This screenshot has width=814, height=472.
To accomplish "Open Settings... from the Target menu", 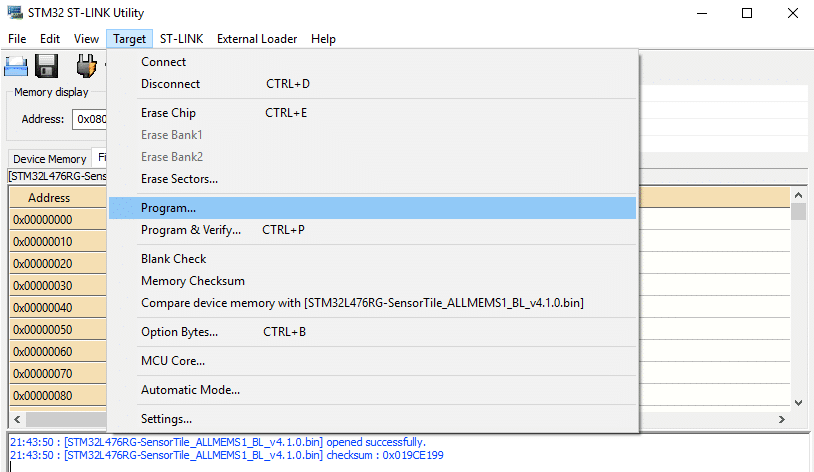I will pos(166,419).
